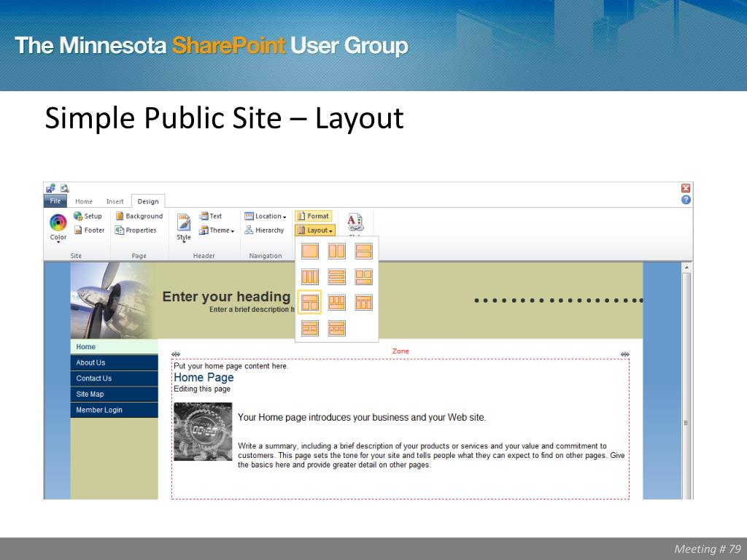Switch to the Insert ribbon tab
Image resolution: width=747 pixels, height=560 pixels.
[x=115, y=201]
